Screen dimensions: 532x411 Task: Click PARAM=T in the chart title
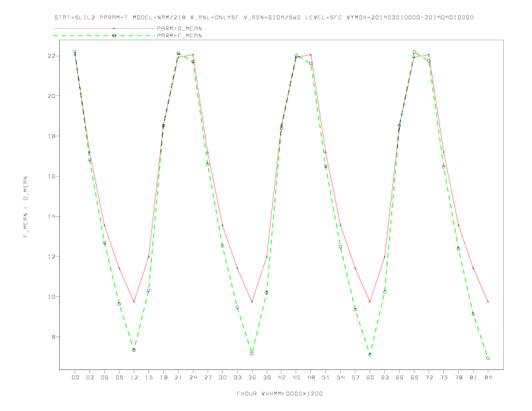click(114, 17)
